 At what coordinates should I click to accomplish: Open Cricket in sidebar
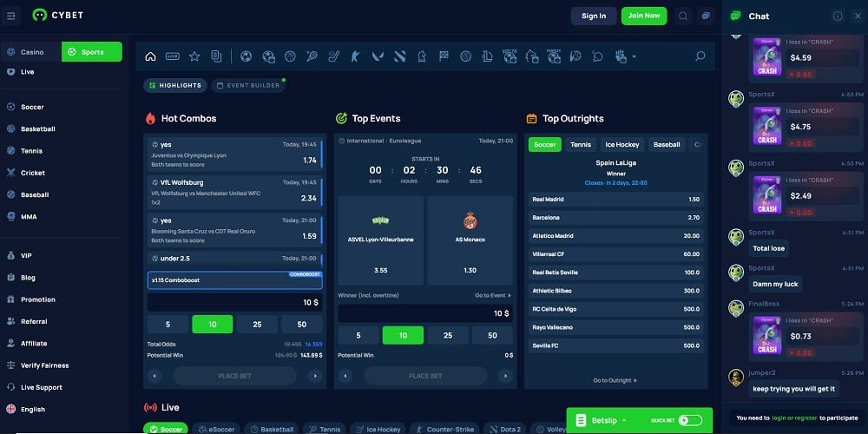coord(33,173)
